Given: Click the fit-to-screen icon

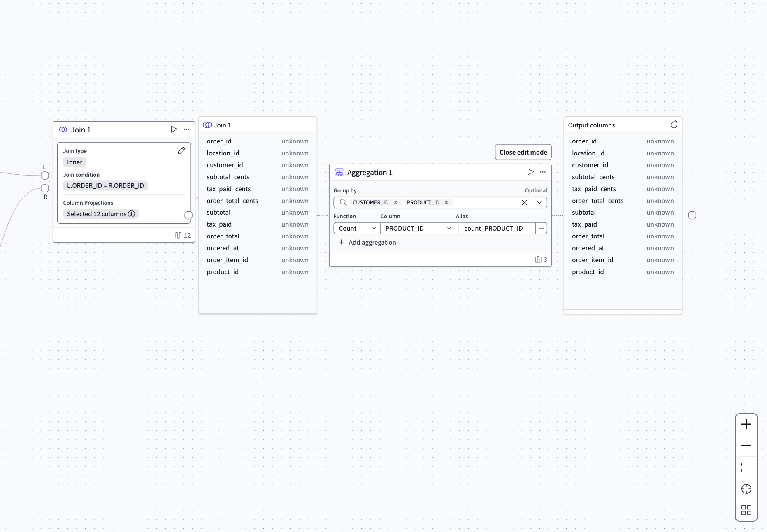Looking at the screenshot, I should pos(746,467).
